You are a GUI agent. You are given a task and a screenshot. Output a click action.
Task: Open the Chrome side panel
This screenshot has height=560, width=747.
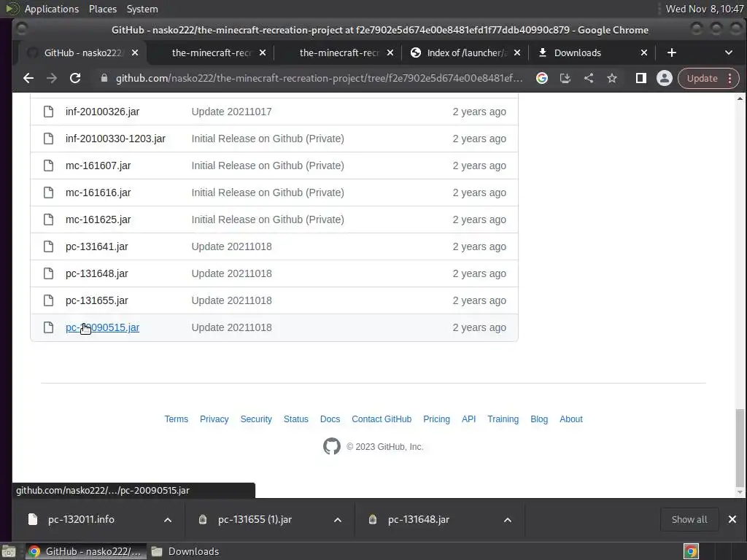(x=640, y=78)
